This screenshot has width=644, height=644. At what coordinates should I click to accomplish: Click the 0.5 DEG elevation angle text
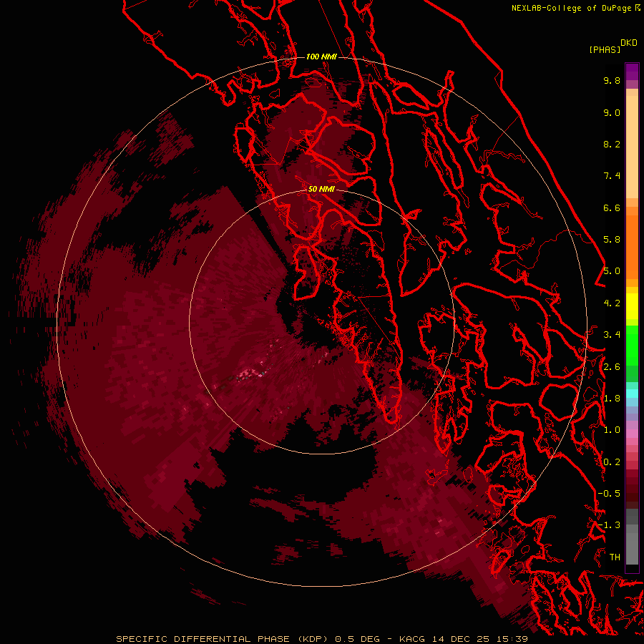357,639
